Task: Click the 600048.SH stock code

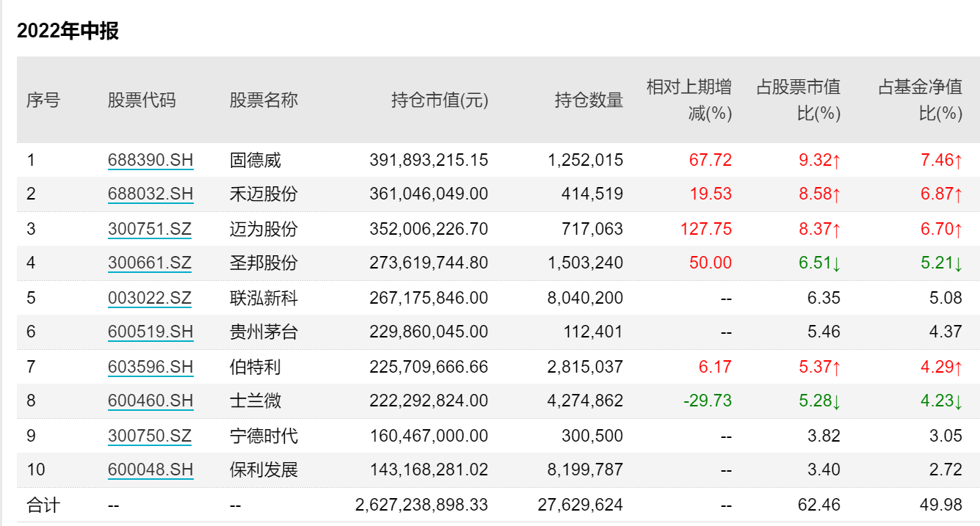Action: click(x=150, y=470)
